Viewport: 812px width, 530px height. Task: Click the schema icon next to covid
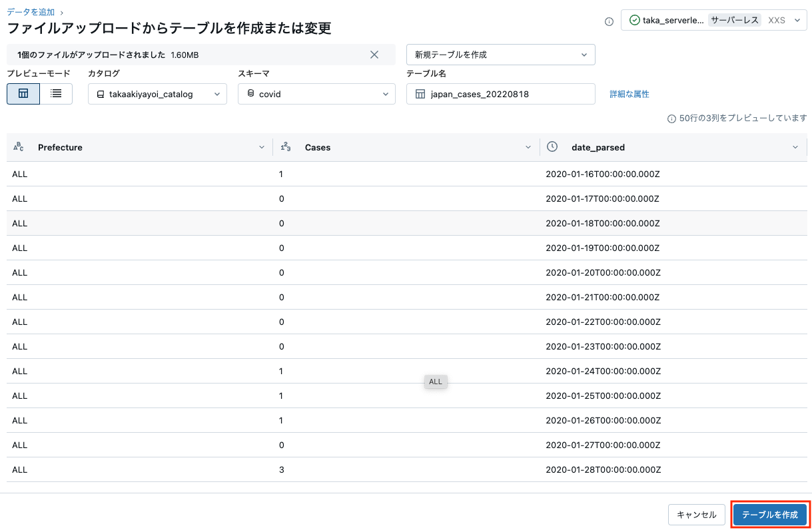(250, 94)
